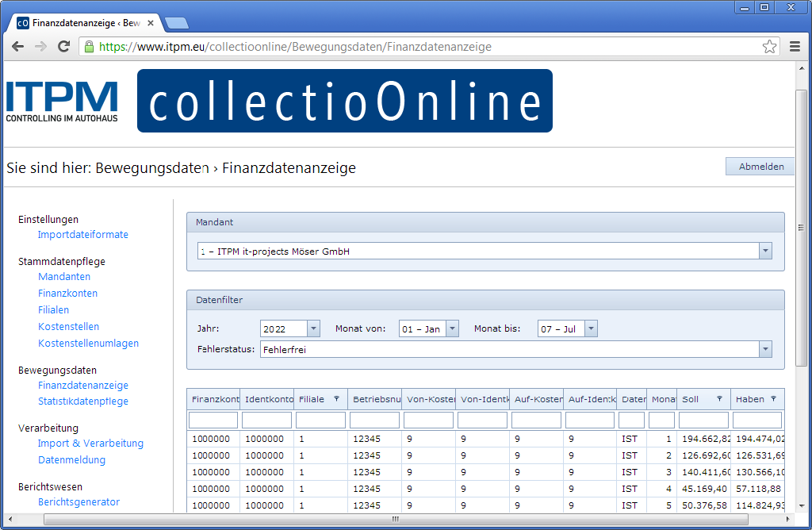This screenshot has height=530, width=812.
Task: Open the Mandant dropdown list
Action: [x=765, y=252]
